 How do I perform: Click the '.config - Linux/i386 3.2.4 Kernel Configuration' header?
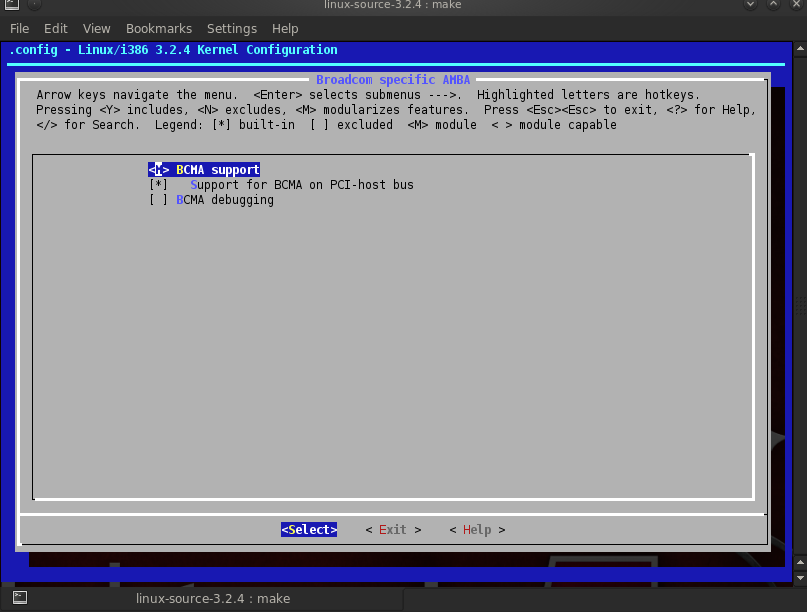tap(173, 50)
